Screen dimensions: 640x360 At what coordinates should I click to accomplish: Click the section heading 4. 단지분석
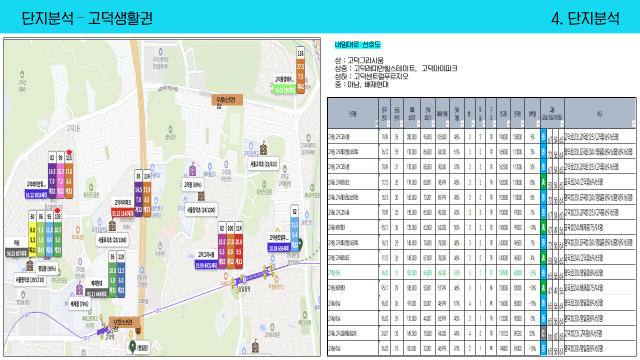(585, 18)
